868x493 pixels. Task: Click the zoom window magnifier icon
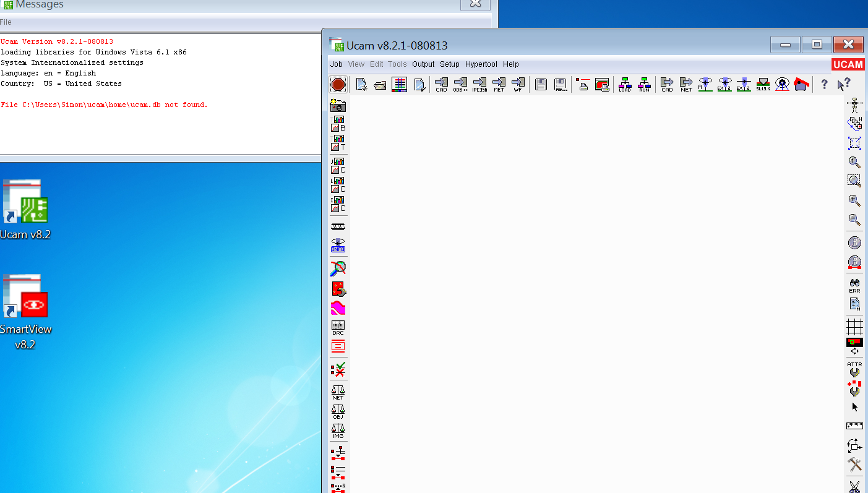[x=854, y=181]
